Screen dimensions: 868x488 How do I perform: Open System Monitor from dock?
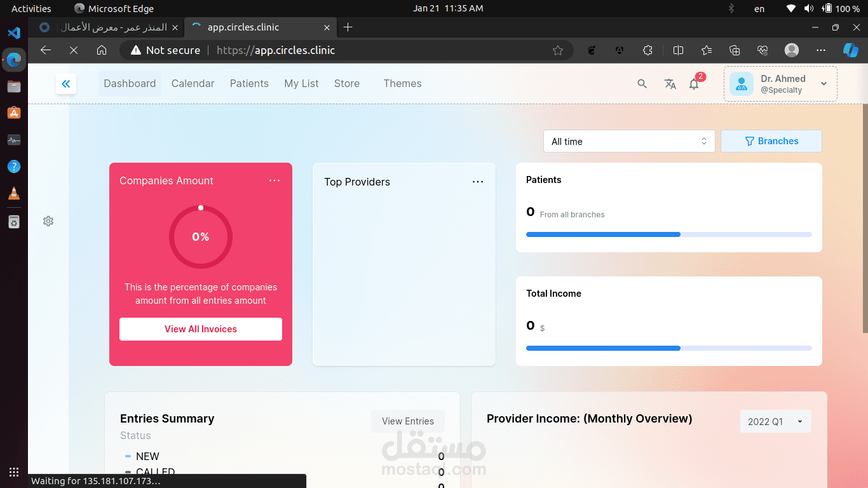(14, 140)
